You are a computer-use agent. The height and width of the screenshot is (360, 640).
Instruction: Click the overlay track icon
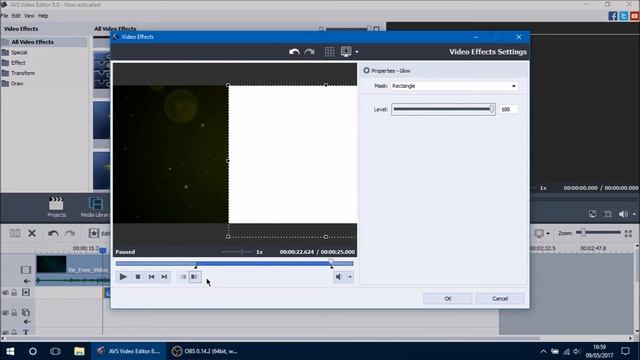[x=26, y=313]
